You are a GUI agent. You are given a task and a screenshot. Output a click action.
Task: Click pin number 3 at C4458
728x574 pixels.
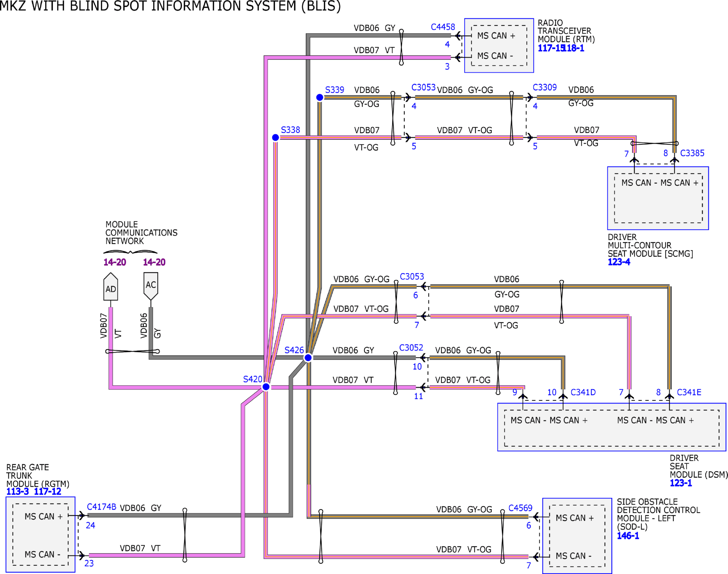pyautogui.click(x=447, y=67)
